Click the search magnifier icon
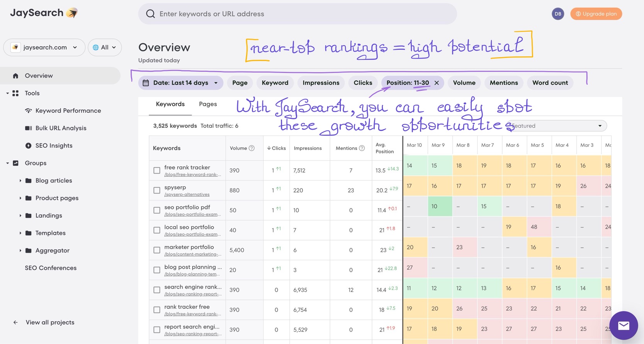644x344 pixels. tap(150, 14)
